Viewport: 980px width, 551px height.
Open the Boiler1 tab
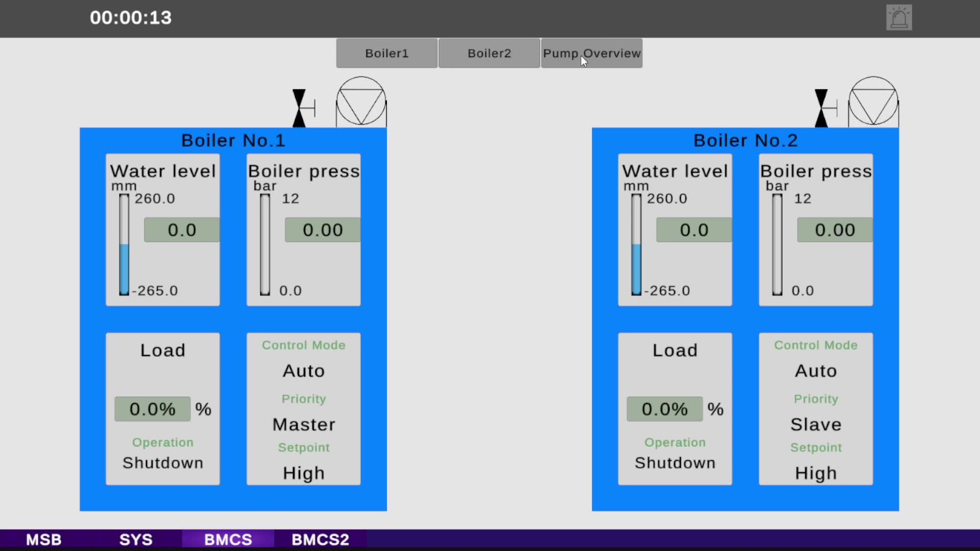tap(387, 53)
